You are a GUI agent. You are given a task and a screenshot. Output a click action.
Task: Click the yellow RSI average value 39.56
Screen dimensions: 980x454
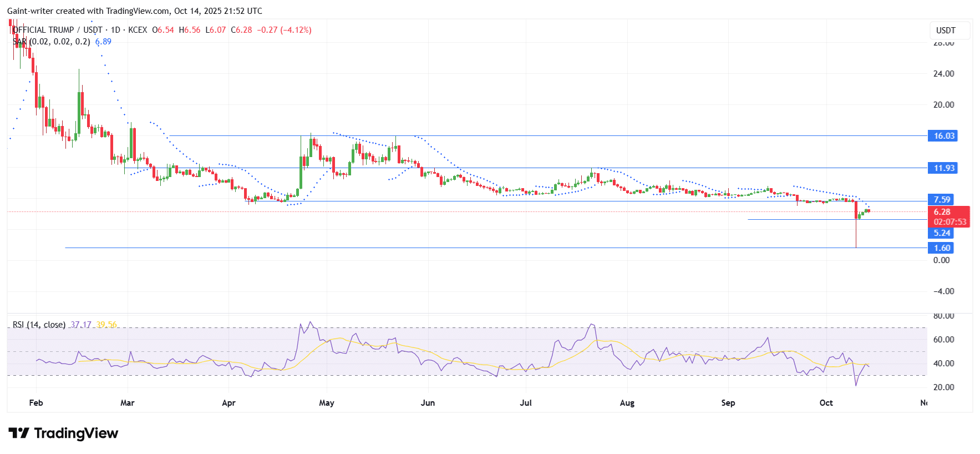(106, 325)
